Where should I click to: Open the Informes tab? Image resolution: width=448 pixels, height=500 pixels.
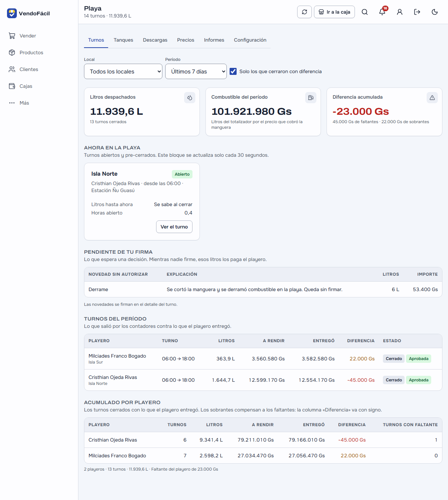point(214,40)
